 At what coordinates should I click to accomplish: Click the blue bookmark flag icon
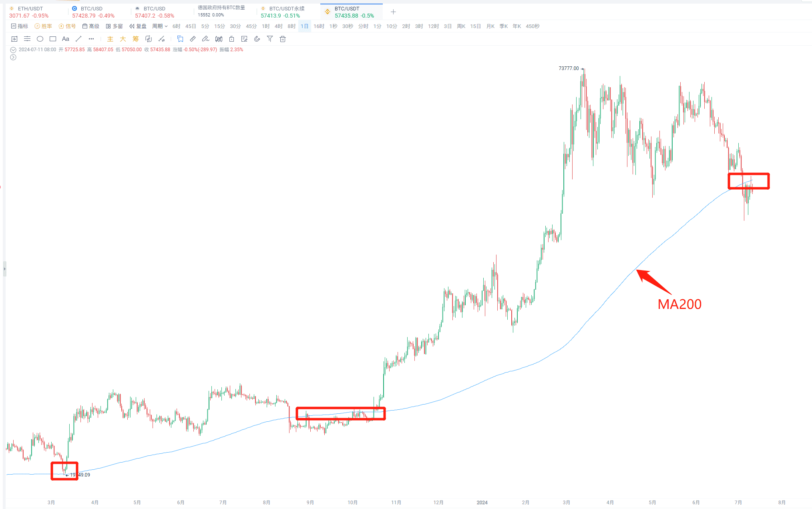coord(180,39)
